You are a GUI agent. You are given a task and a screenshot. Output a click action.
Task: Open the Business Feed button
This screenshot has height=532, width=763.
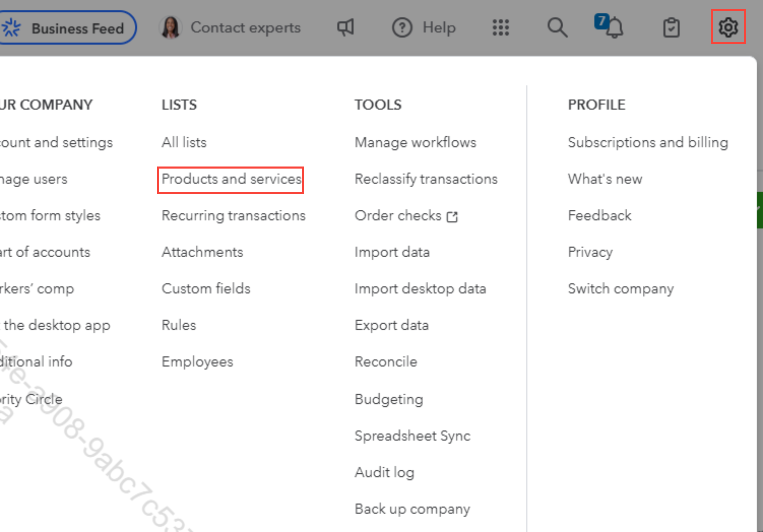click(67, 28)
